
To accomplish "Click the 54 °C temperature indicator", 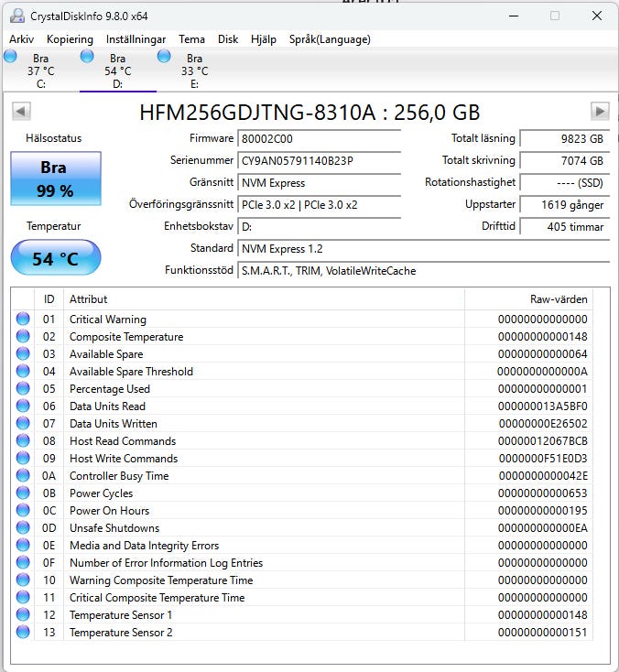I will click(x=56, y=259).
